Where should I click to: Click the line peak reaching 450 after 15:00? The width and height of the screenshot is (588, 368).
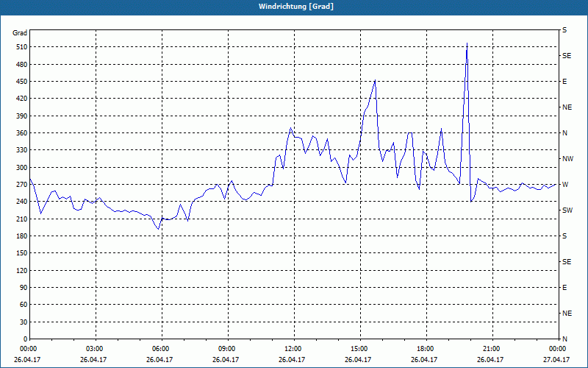click(x=375, y=80)
